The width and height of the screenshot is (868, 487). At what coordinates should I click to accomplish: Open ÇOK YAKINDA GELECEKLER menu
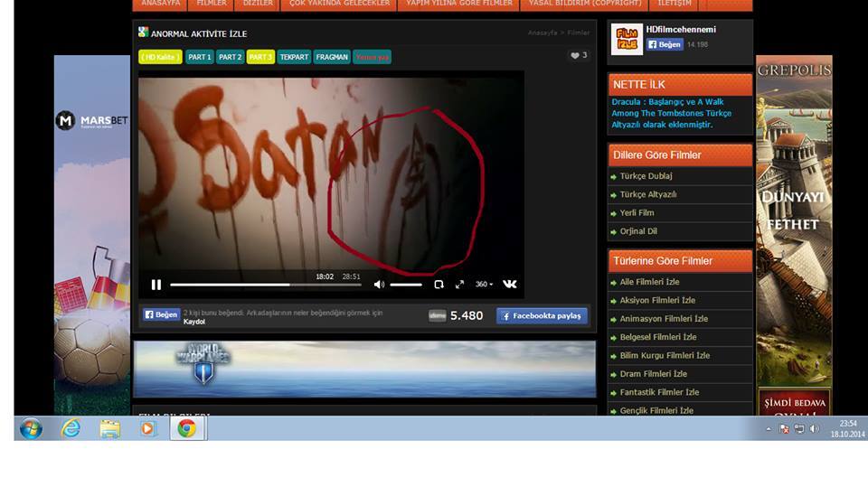(x=339, y=4)
